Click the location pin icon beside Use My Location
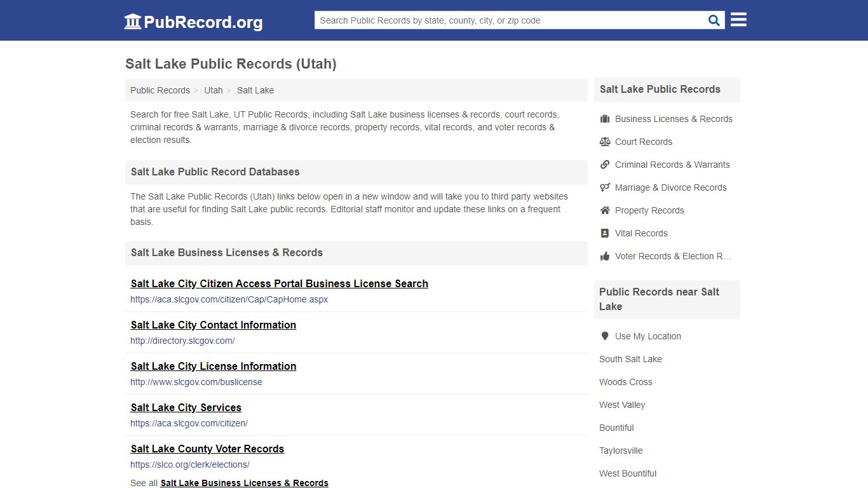868x488 pixels. [605, 336]
